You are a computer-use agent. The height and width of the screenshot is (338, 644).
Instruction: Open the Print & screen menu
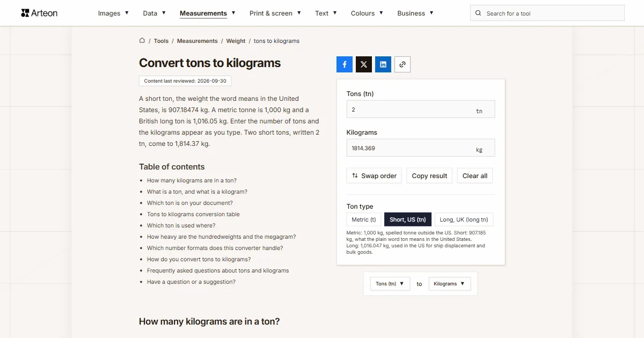275,13
